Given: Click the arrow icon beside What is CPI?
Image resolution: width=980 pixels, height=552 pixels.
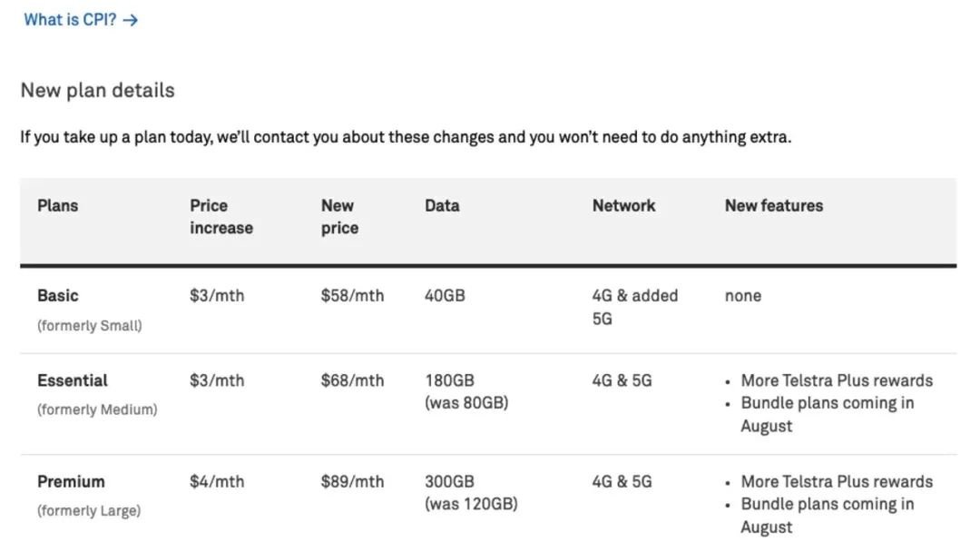Looking at the screenshot, I should (130, 21).
